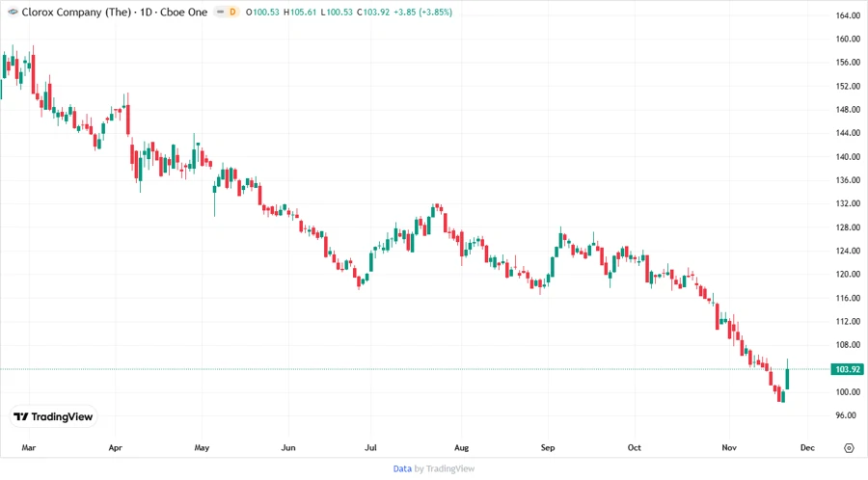Click the 148.00 price axis label
Screen dimensions: 868x480
pos(848,110)
